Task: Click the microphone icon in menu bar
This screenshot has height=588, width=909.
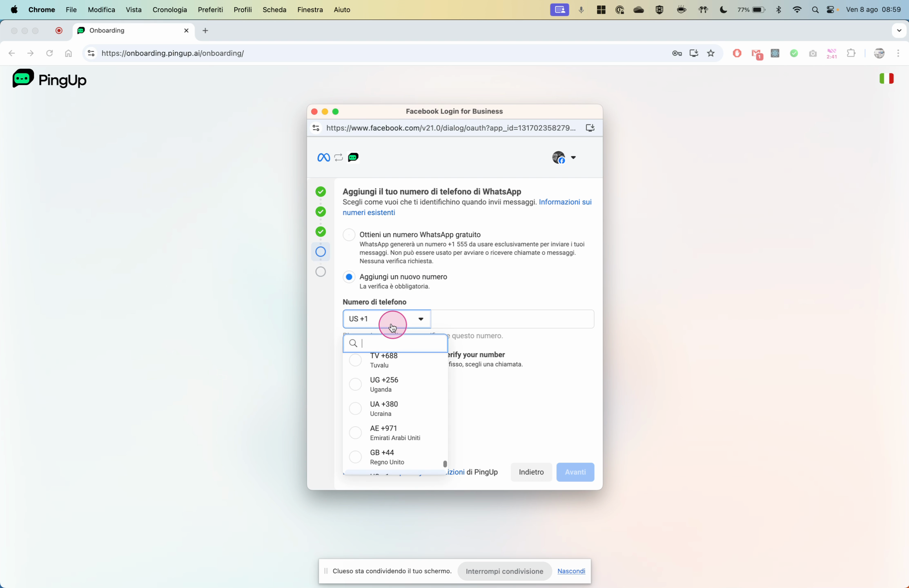Action: coord(581,10)
